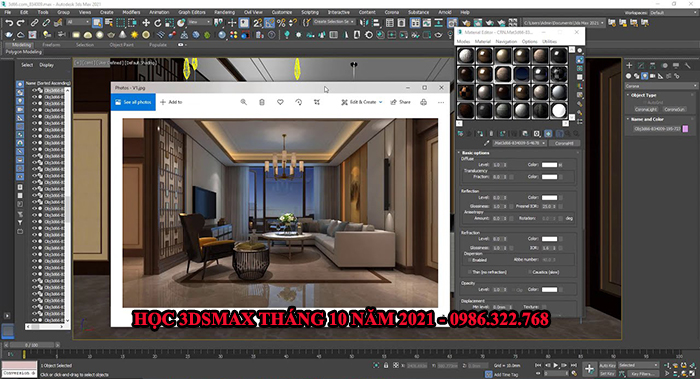Image resolution: width=700 pixels, height=379 pixels.
Task: Open the Edit & Create dropdown in Photos
Action: (362, 102)
